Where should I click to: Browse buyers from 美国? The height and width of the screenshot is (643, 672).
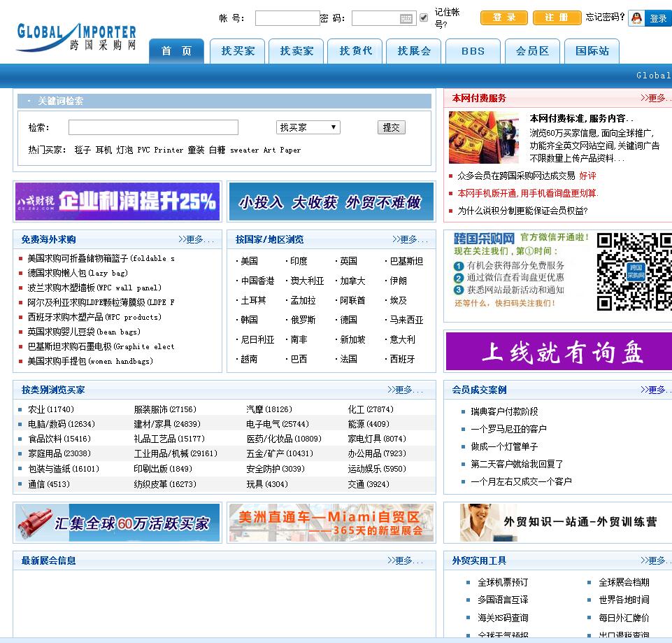click(249, 261)
